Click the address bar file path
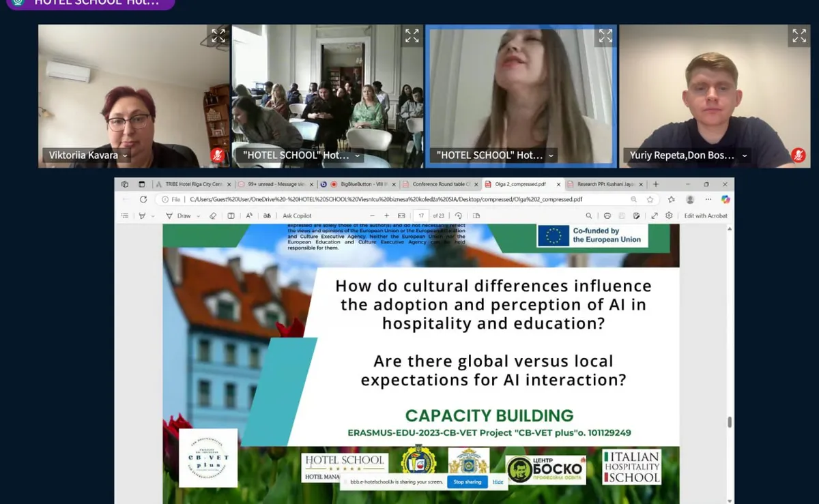Screen dimensions: 819x504 point(386,199)
